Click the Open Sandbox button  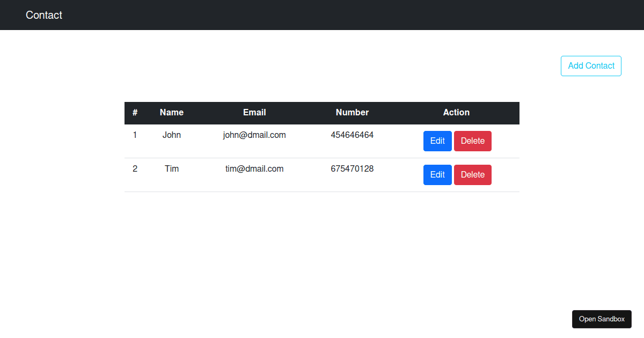pyautogui.click(x=602, y=319)
